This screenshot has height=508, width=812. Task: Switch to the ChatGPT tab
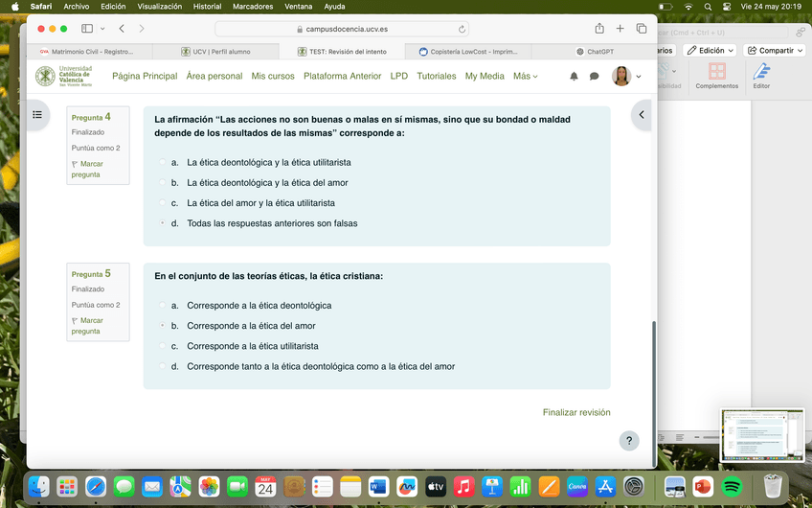pos(595,52)
